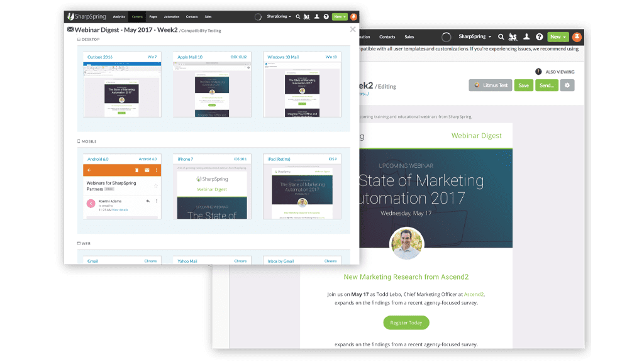Open the green New dropdown in the Editing window
Viewport: 644px width, 362px height.
[558, 37]
